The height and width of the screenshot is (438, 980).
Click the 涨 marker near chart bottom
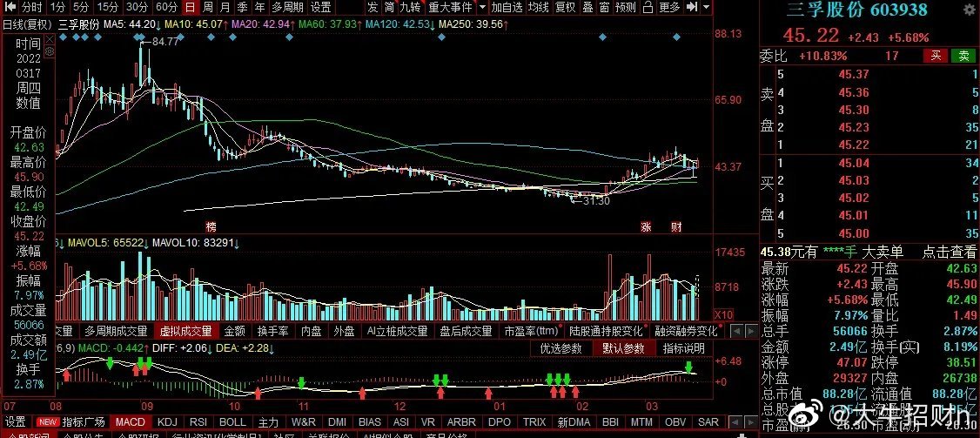[x=647, y=226]
